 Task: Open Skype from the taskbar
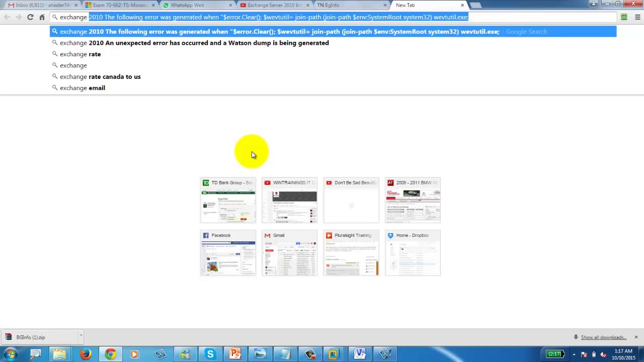[x=210, y=354]
